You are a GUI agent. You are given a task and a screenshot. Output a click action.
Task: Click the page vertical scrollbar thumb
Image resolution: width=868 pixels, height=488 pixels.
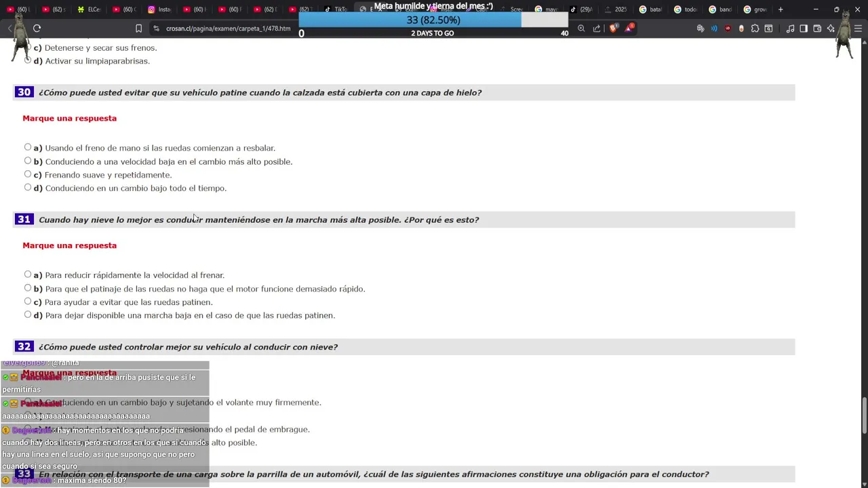(864, 416)
